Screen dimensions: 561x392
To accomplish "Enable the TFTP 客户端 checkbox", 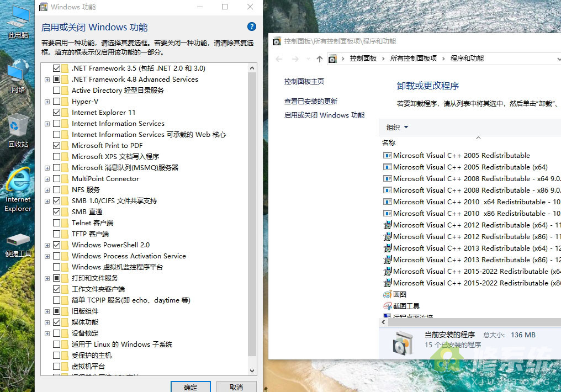I will pyautogui.click(x=56, y=234).
